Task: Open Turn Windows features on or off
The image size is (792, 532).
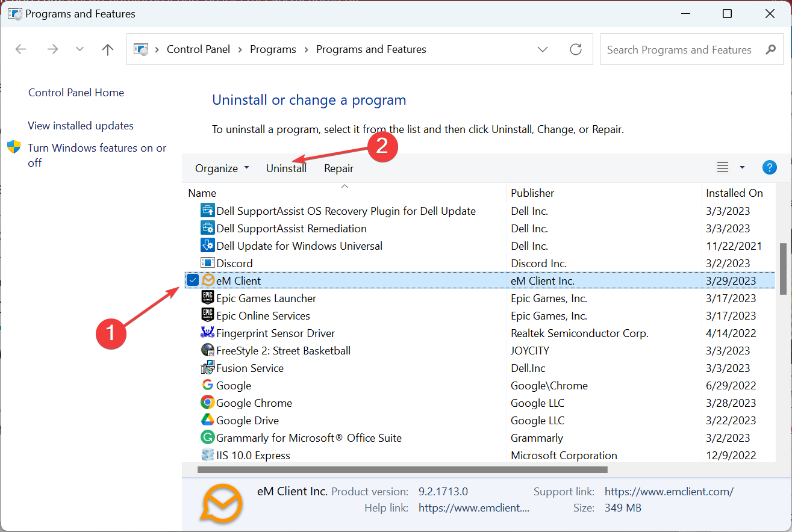Action: [x=97, y=155]
